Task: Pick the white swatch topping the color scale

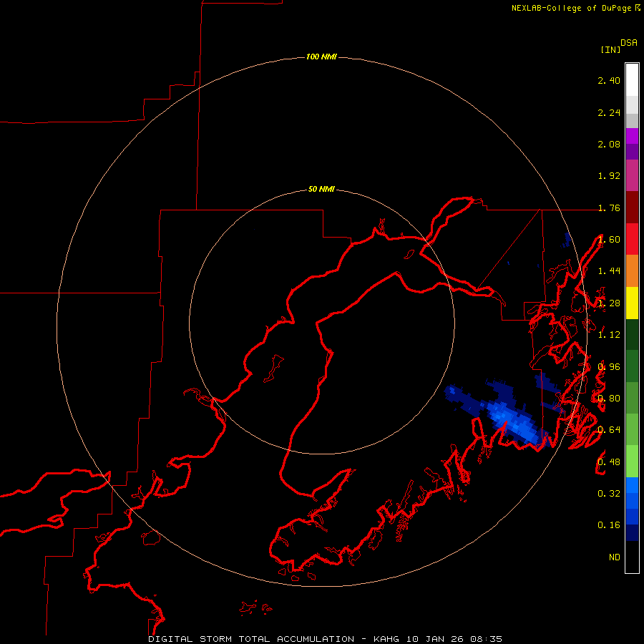Action: [632, 79]
